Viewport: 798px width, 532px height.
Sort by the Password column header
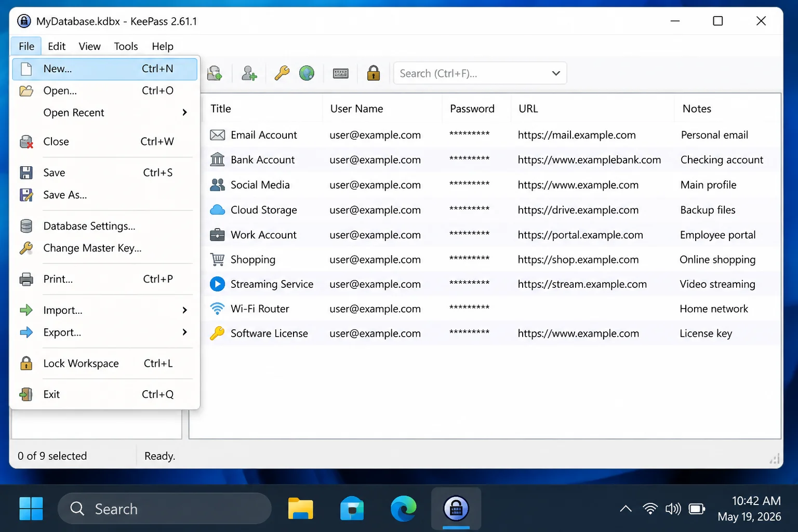click(x=476, y=109)
